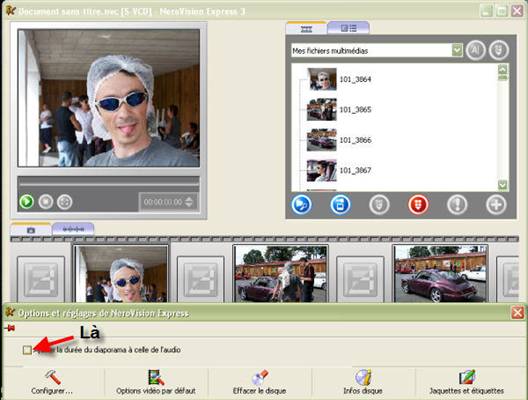Screen dimensions: 528x400
Task: Click the blue browse media button
Action: coord(301,204)
